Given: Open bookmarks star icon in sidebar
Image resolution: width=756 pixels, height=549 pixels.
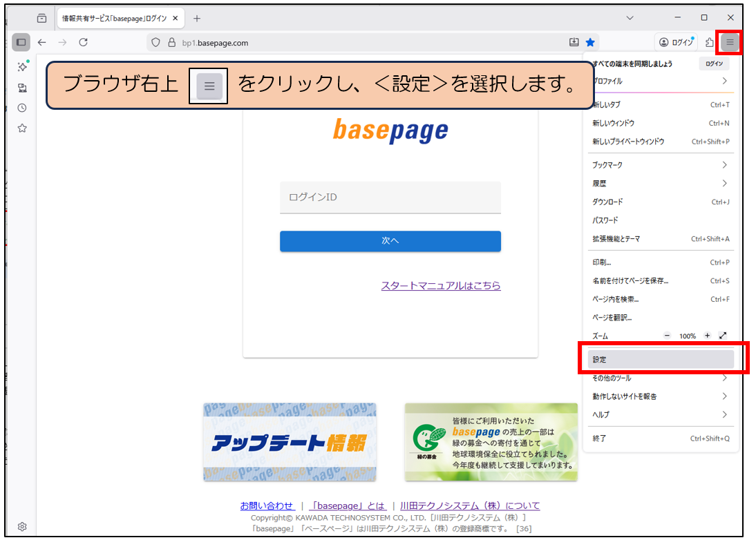Looking at the screenshot, I should coord(22,128).
